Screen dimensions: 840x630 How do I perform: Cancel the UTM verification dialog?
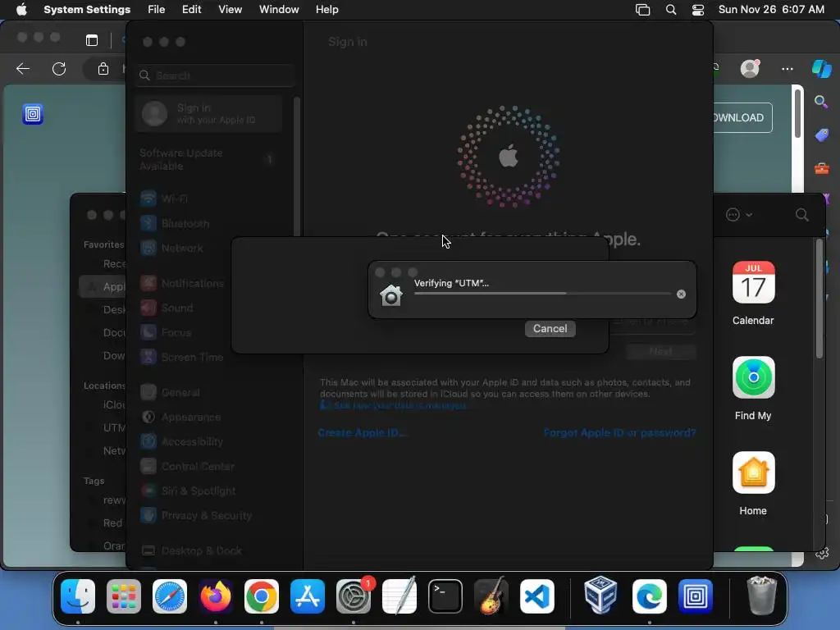pyautogui.click(x=550, y=328)
